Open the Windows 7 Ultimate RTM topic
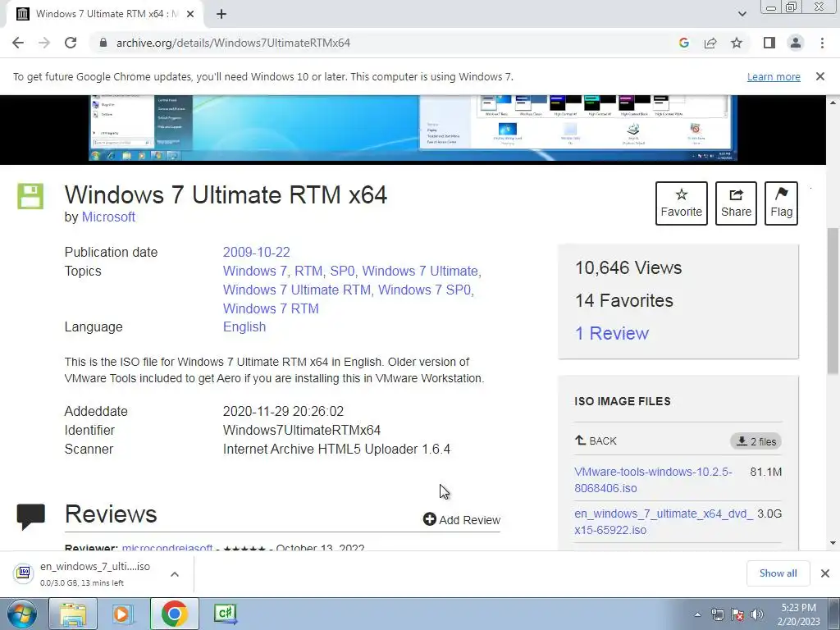Screen dimensions: 840x630 297,290
